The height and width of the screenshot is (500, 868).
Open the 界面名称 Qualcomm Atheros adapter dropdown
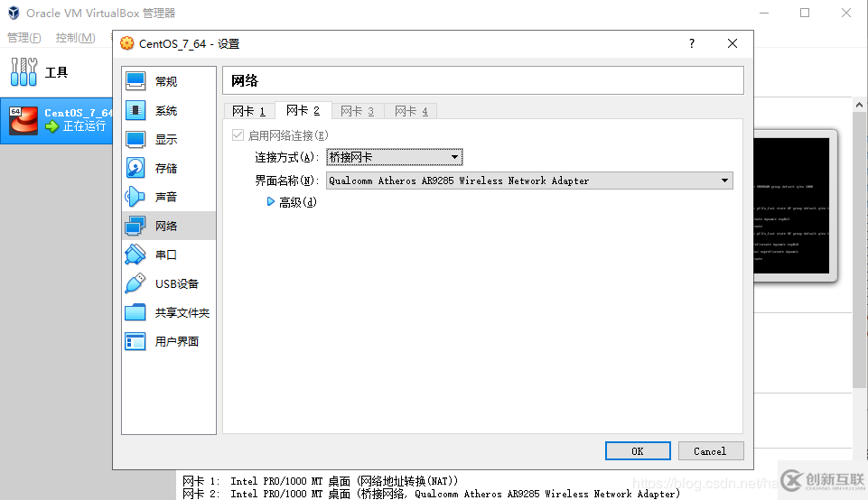[x=529, y=181]
